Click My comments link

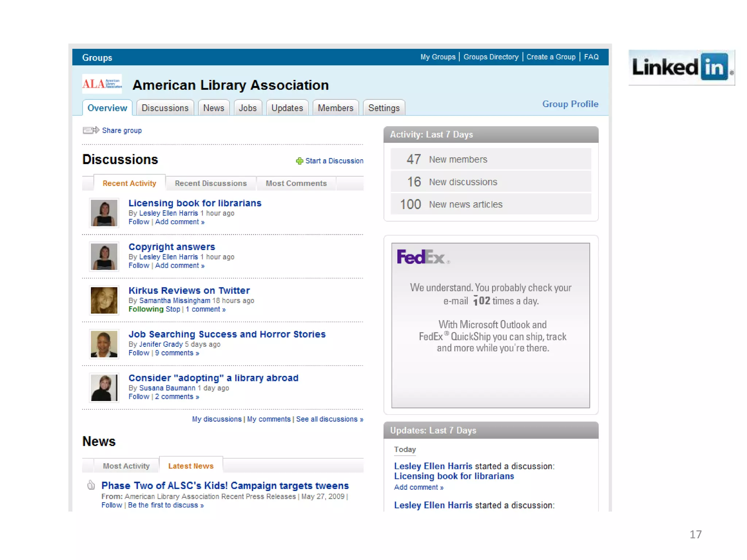[269, 419]
